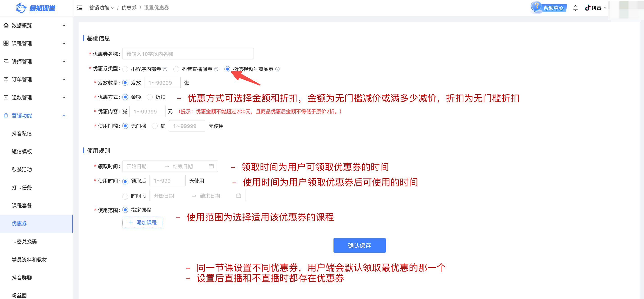Click the 添加课程 button

142,222
